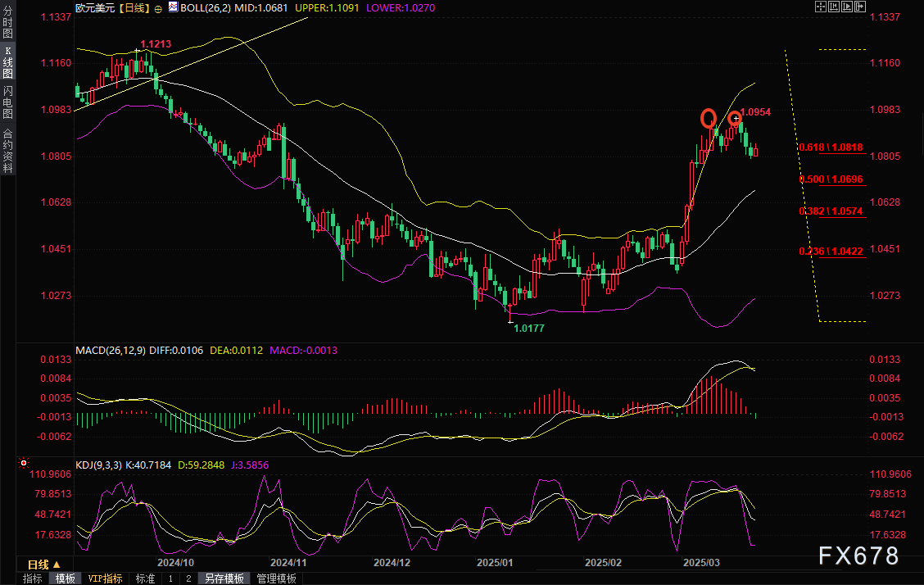Screen dimensions: 924x585
Task: Click the 另存模板 button
Action: point(224,578)
